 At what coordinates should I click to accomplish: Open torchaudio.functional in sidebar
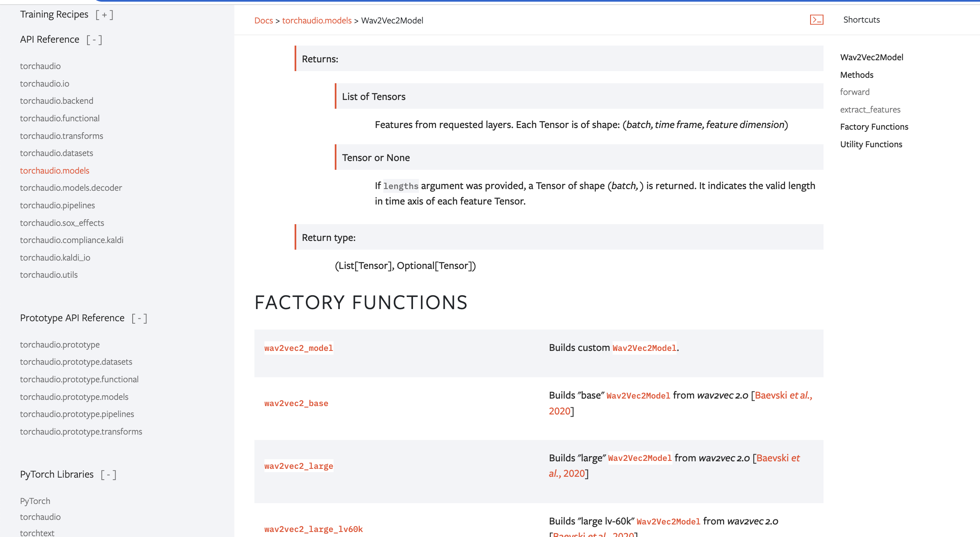60,118
